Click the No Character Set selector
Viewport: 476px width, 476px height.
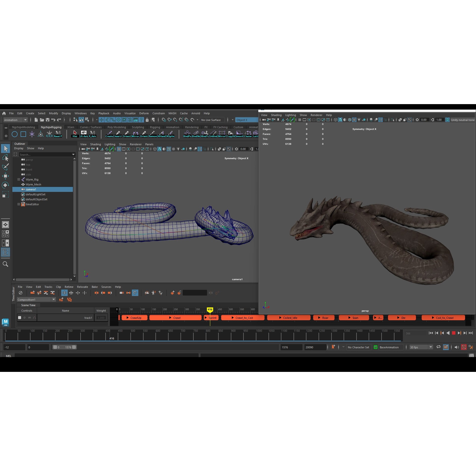coord(359,347)
